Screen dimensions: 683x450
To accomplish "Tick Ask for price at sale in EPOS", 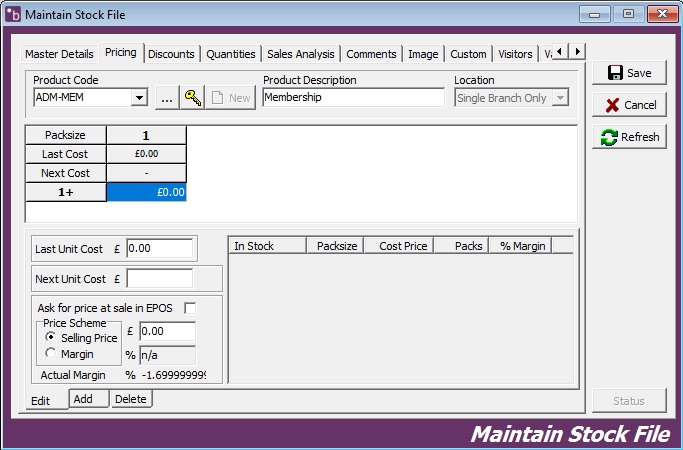I will pyautogui.click(x=190, y=307).
